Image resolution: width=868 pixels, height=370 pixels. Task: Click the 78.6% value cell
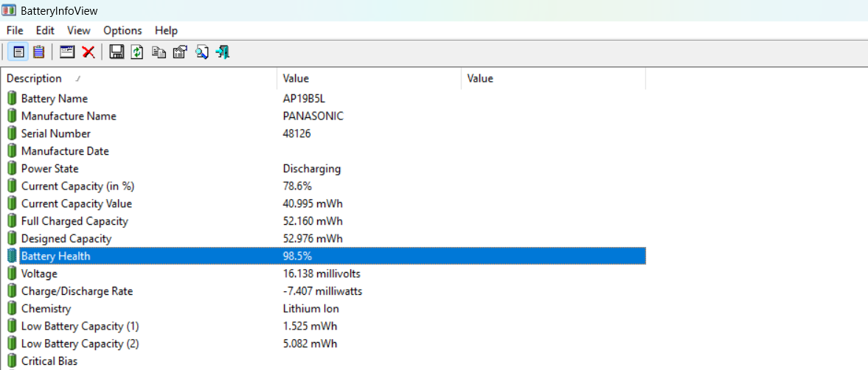coord(297,186)
